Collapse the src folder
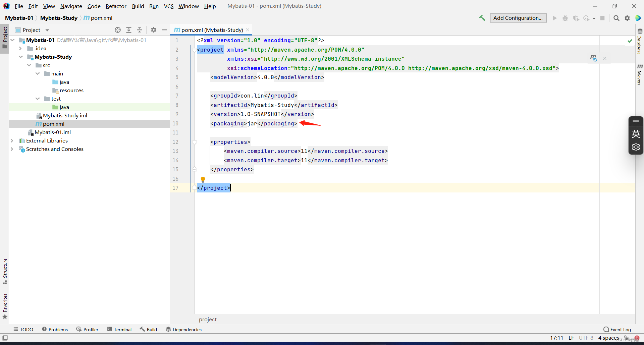This screenshot has width=644, height=345. coord(29,65)
